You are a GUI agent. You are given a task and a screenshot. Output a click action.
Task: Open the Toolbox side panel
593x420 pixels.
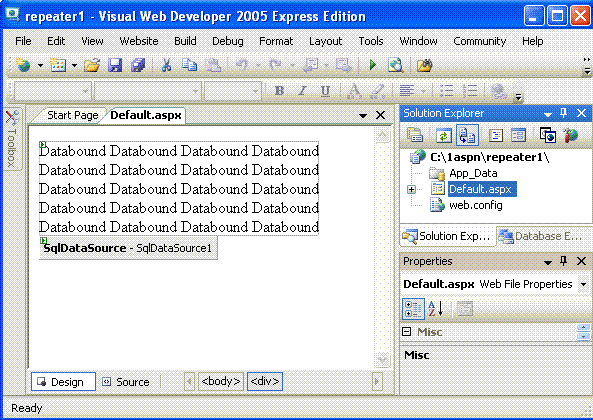coord(12,139)
